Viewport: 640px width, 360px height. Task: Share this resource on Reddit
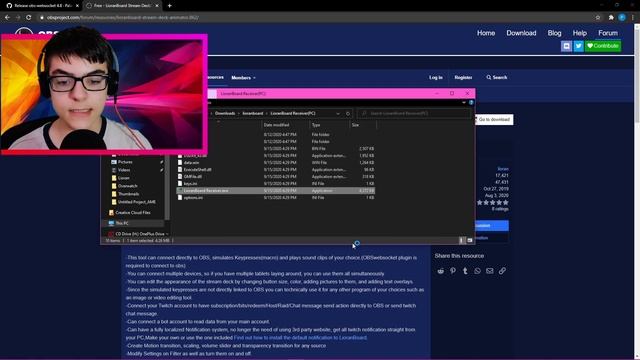point(440,271)
